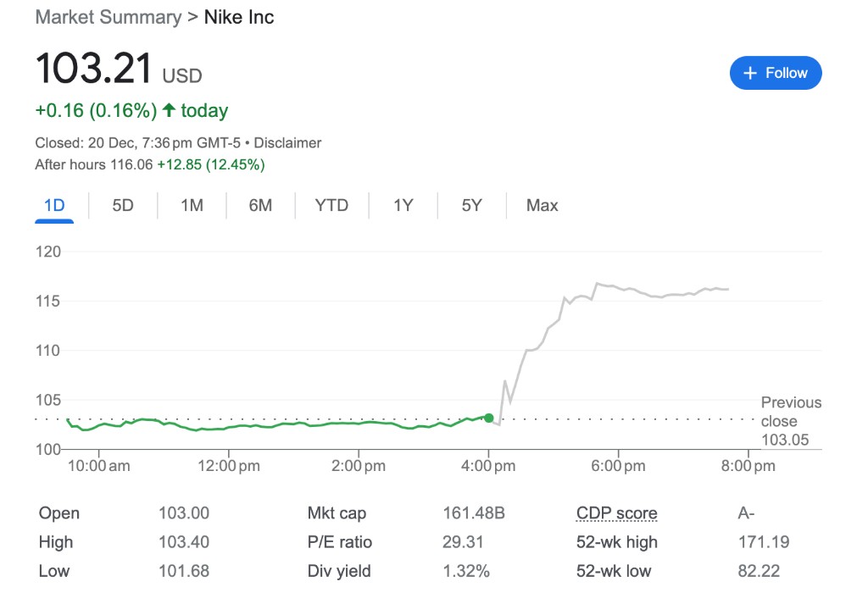The width and height of the screenshot is (868, 604).
Task: Click the Follow button
Action: click(775, 73)
